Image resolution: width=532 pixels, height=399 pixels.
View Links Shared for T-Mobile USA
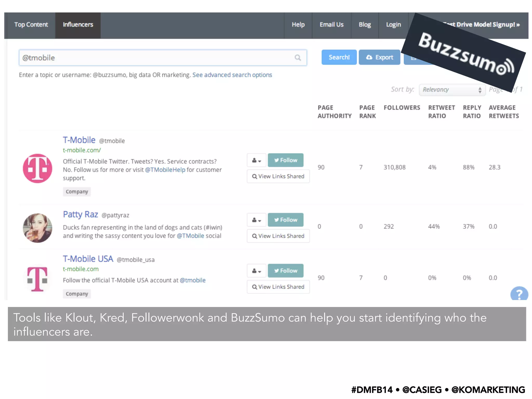point(278,287)
